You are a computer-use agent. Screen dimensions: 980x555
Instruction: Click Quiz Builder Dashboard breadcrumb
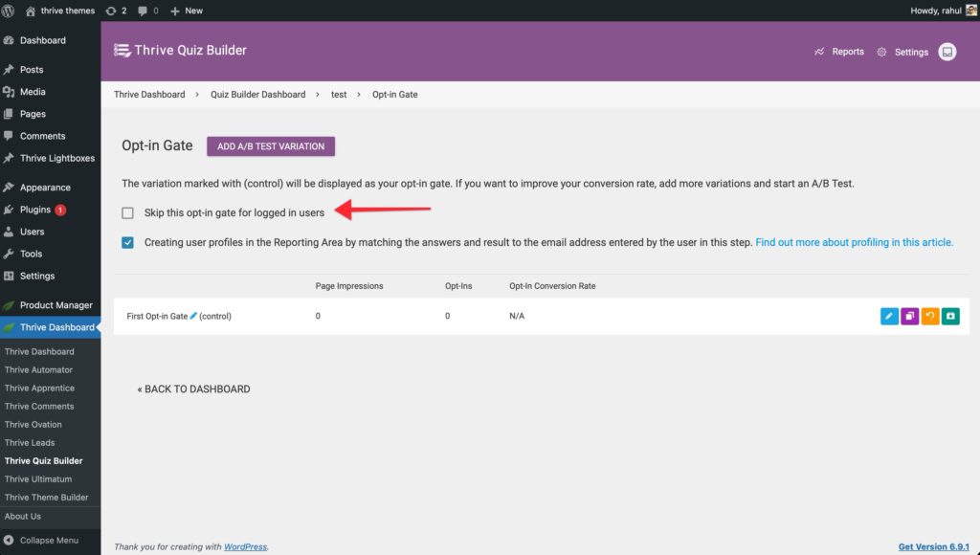257,95
